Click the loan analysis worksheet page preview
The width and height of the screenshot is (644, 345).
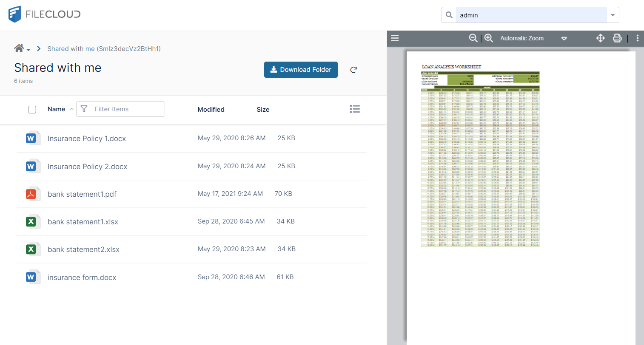click(480, 157)
